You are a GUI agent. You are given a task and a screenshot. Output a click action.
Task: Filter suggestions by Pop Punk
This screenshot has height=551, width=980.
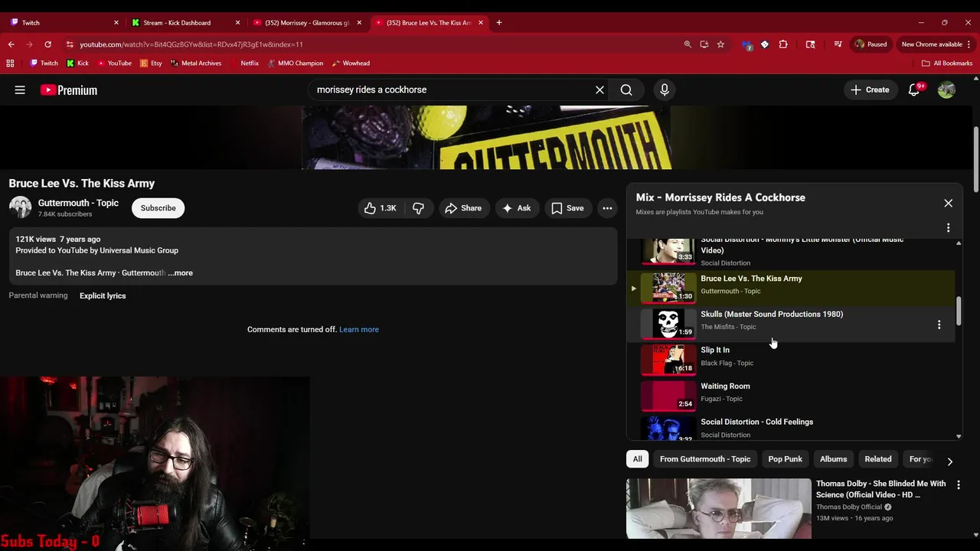point(785,458)
